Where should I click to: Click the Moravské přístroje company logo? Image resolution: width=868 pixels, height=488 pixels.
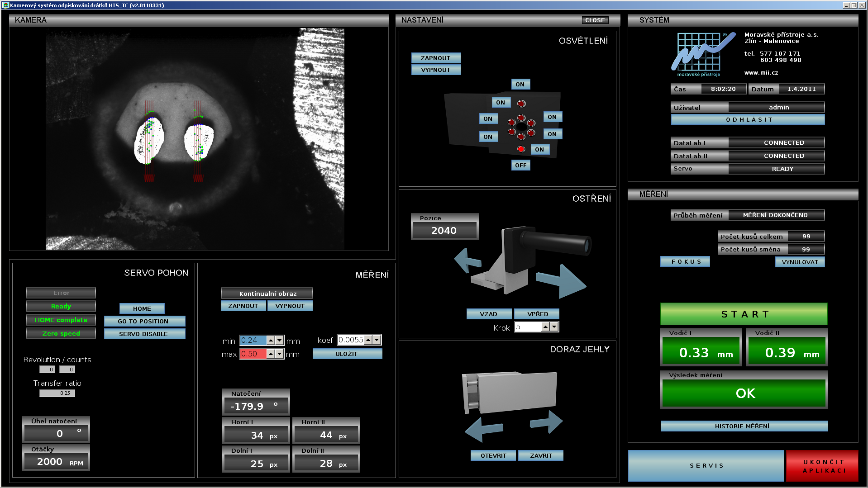702,54
